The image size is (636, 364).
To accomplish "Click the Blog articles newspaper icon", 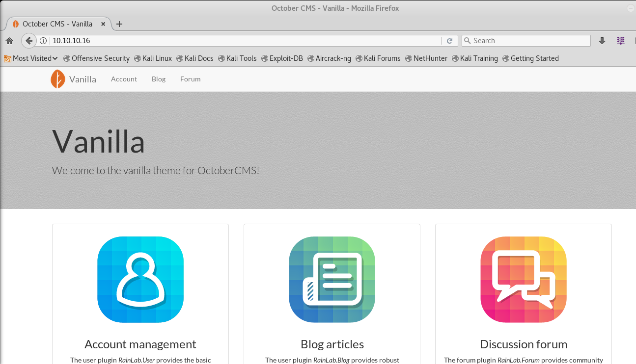I will tap(332, 280).
